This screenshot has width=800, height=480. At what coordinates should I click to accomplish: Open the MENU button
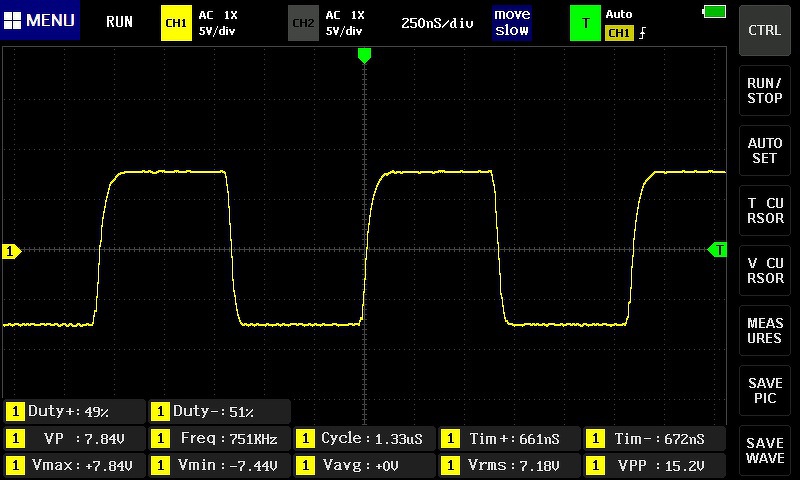(x=40, y=20)
